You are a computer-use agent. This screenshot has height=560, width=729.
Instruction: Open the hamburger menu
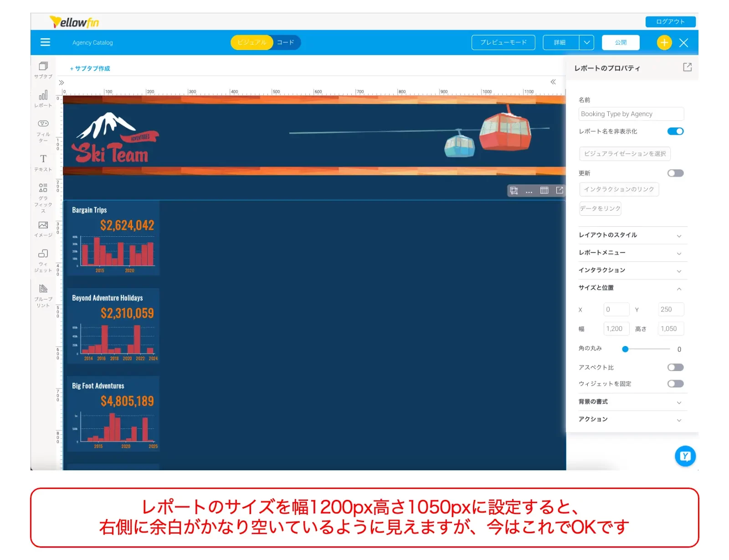45,42
